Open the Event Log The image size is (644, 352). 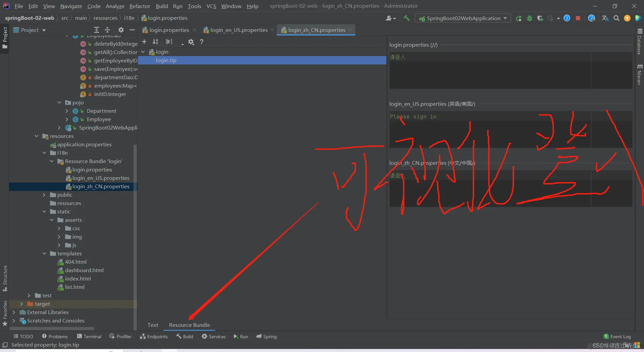pyautogui.click(x=617, y=336)
